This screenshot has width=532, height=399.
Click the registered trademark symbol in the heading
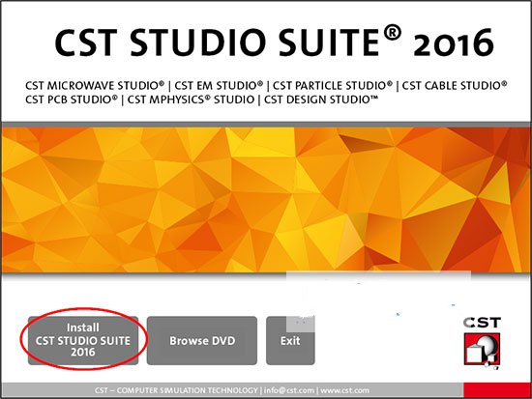tap(392, 33)
